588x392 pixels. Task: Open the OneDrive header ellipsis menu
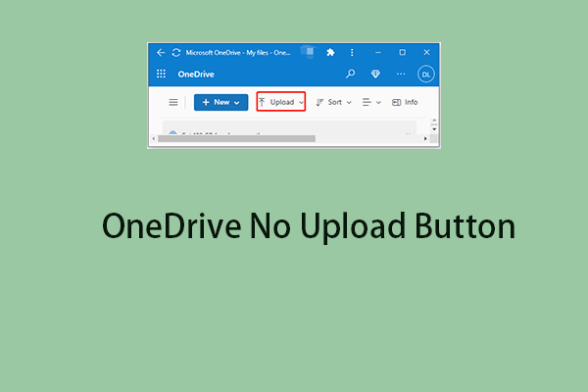401,73
